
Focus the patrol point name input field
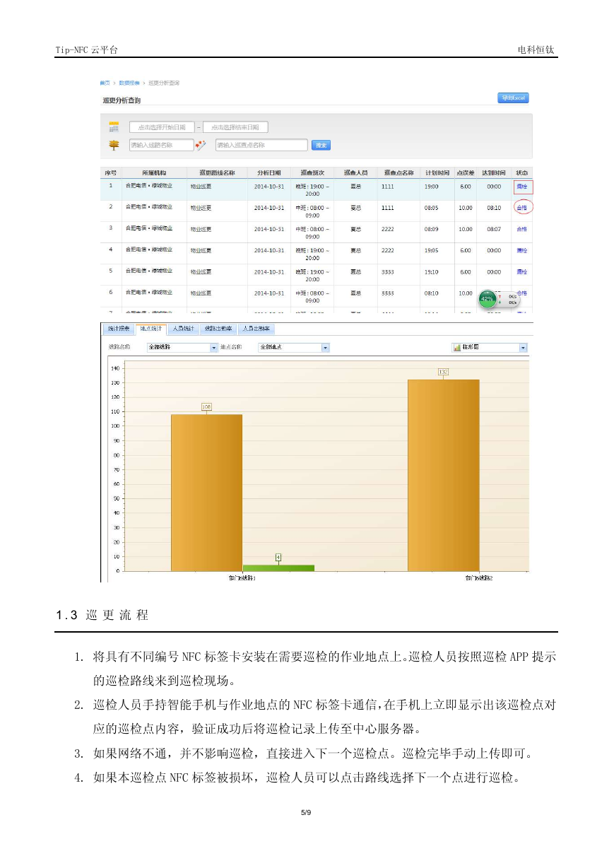tap(261, 145)
